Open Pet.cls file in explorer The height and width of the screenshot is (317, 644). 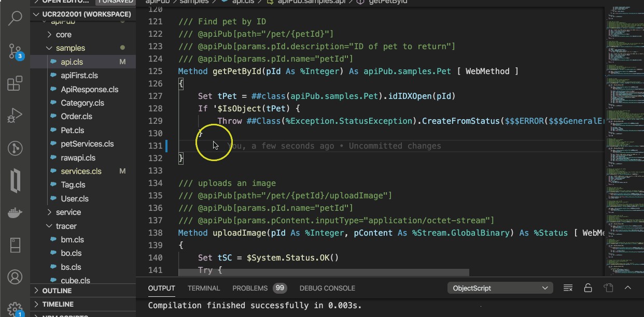click(x=73, y=130)
